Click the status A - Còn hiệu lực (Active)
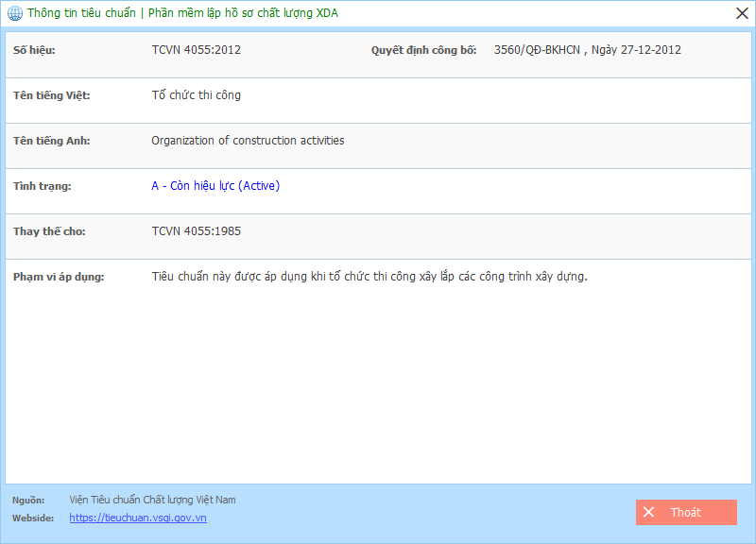The image size is (756, 544). (215, 186)
